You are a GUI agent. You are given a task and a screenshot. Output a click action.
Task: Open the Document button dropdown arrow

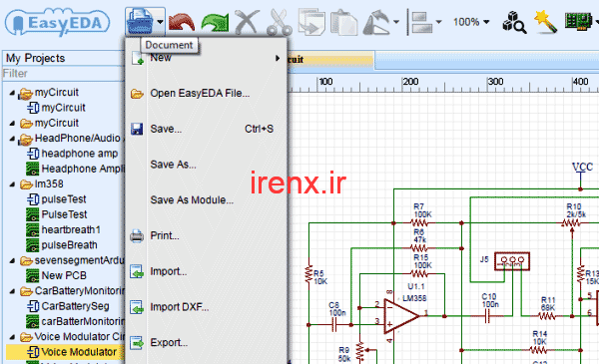pyautogui.click(x=160, y=22)
